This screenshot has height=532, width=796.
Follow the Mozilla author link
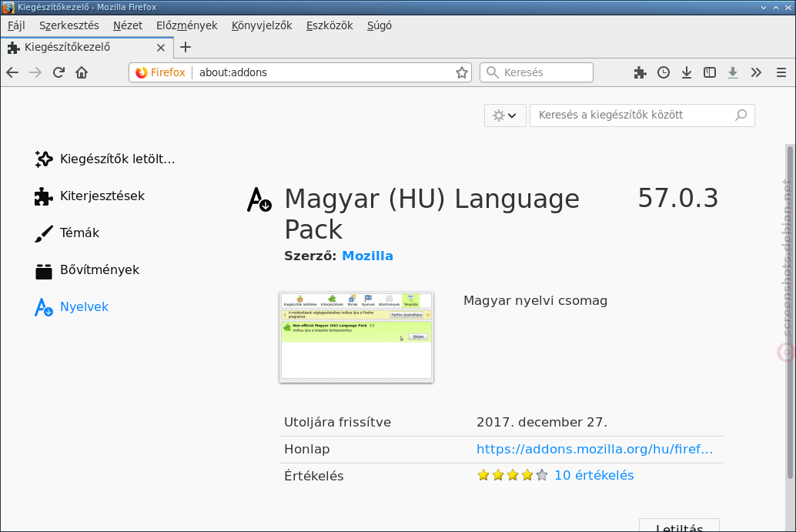point(367,256)
